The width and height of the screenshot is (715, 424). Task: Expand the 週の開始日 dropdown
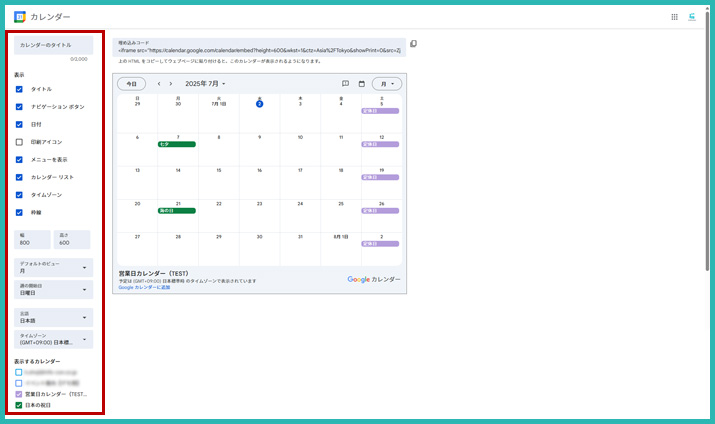click(x=53, y=291)
